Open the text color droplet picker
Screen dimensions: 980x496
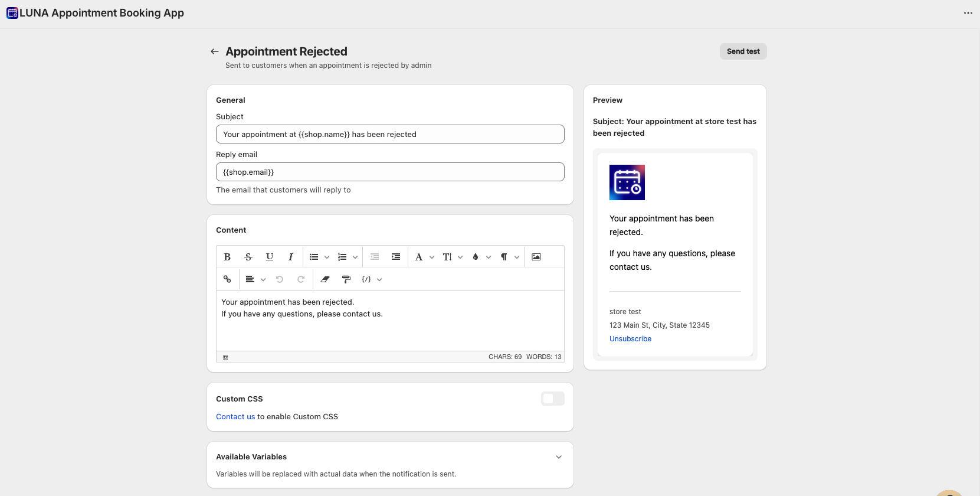tap(481, 257)
